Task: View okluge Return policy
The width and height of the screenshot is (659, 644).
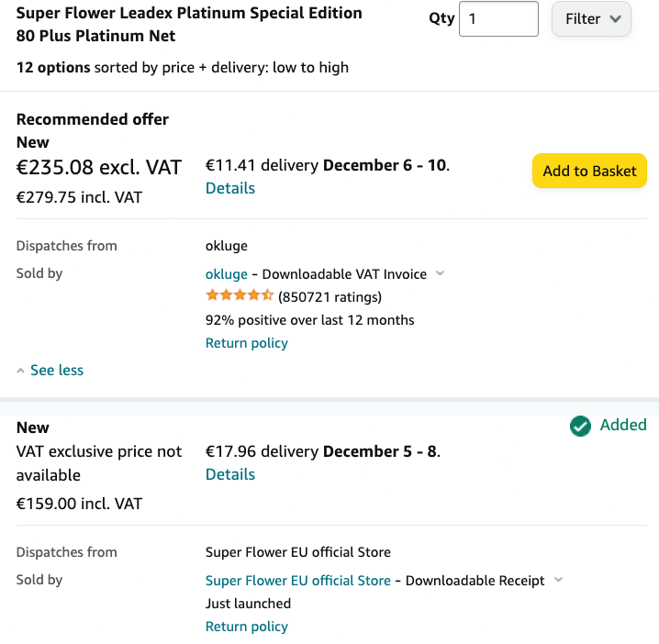Action: pyautogui.click(x=247, y=343)
